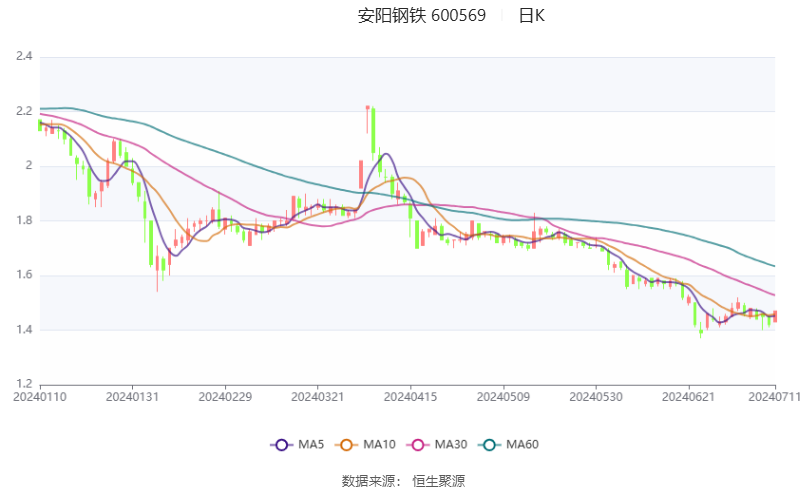Click the 1.4 y-axis value
The width and height of the screenshot is (807, 491).
24,329
